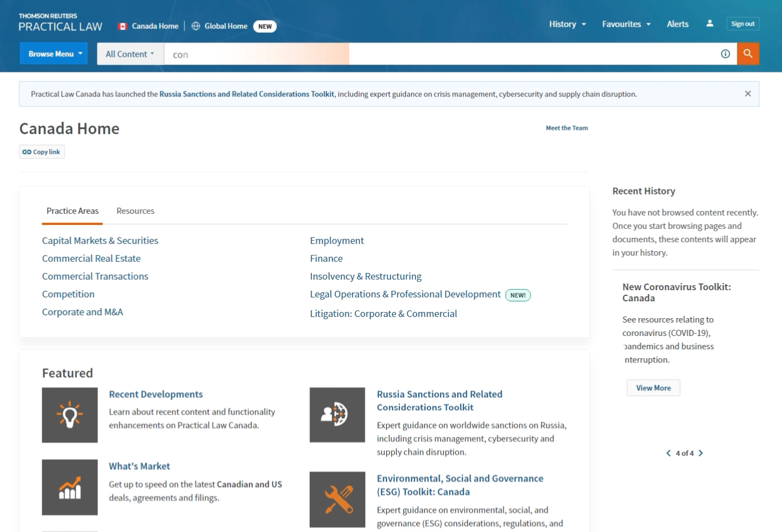Expand the Favourites dropdown
The image size is (782, 532).
(627, 24)
